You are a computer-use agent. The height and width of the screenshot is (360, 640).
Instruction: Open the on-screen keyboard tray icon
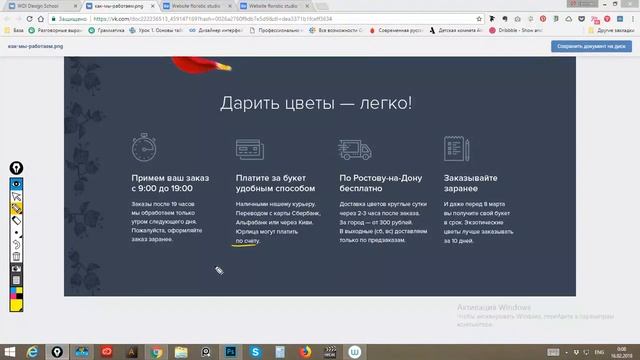point(553,352)
